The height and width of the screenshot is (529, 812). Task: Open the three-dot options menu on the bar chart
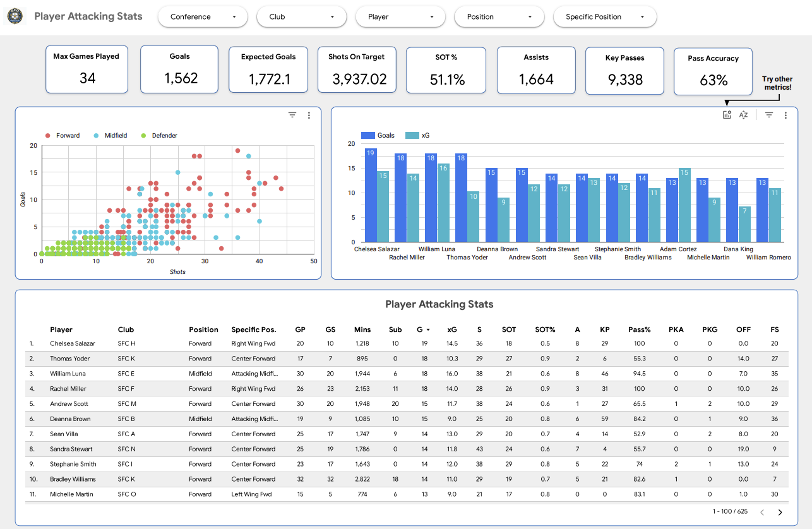click(785, 115)
